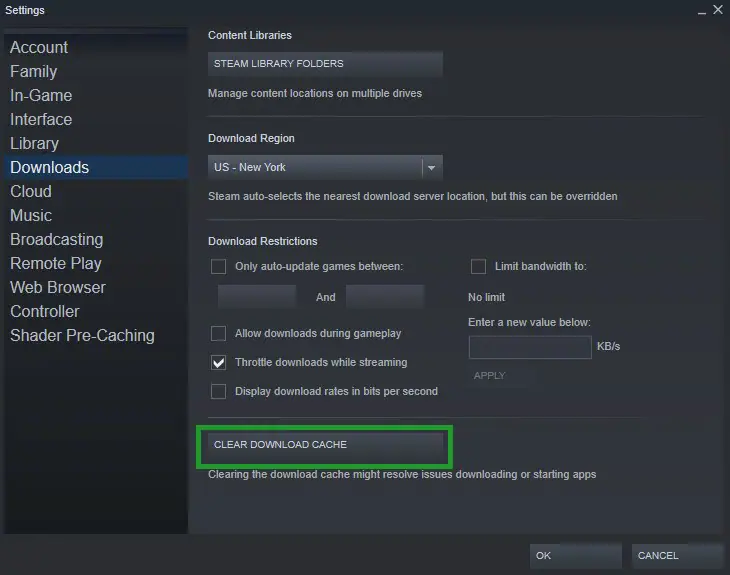Click the No limit text

[487, 297]
